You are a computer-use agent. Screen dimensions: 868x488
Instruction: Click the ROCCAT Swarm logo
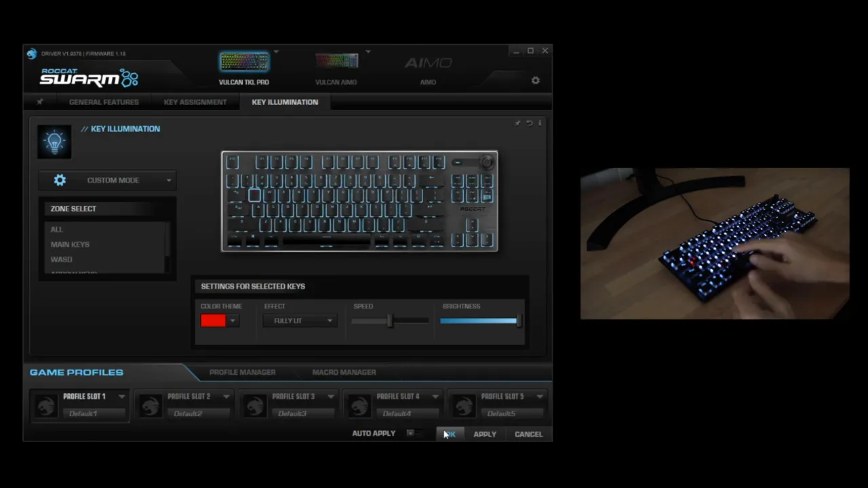[89, 77]
